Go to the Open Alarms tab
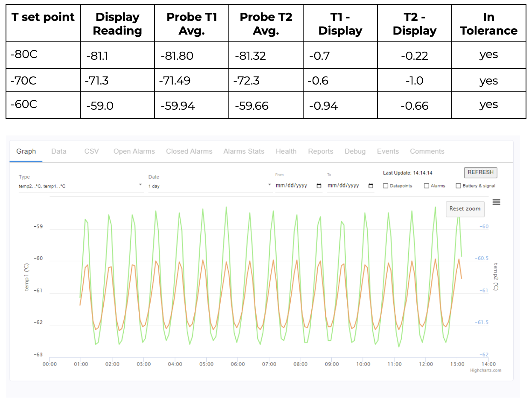 pyautogui.click(x=134, y=151)
